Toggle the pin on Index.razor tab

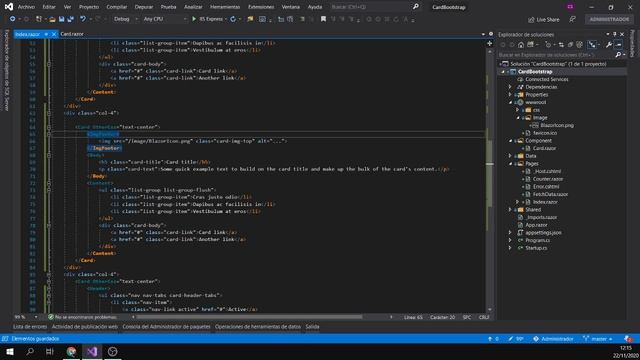46,34
